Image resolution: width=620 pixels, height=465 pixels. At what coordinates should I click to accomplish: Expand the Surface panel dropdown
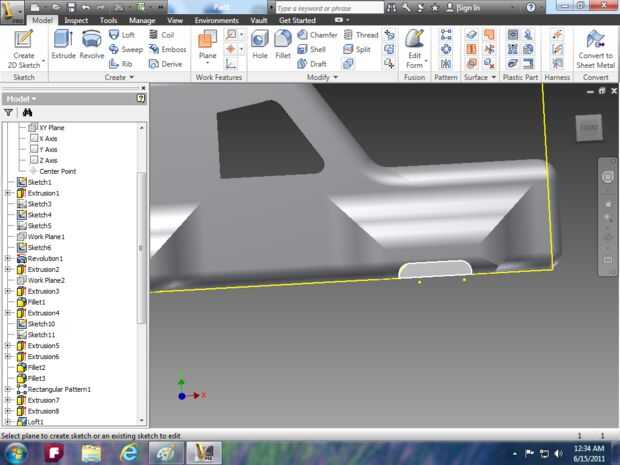click(x=480, y=77)
